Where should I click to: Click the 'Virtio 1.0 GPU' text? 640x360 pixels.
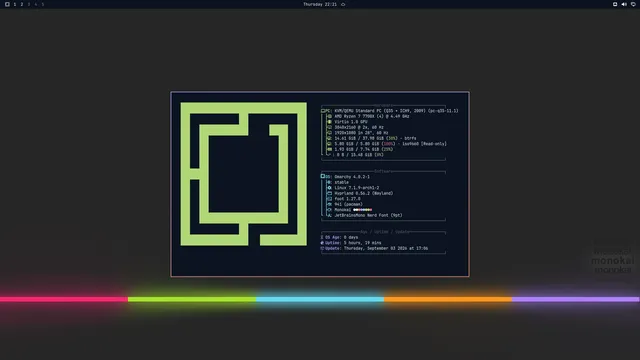(x=351, y=122)
